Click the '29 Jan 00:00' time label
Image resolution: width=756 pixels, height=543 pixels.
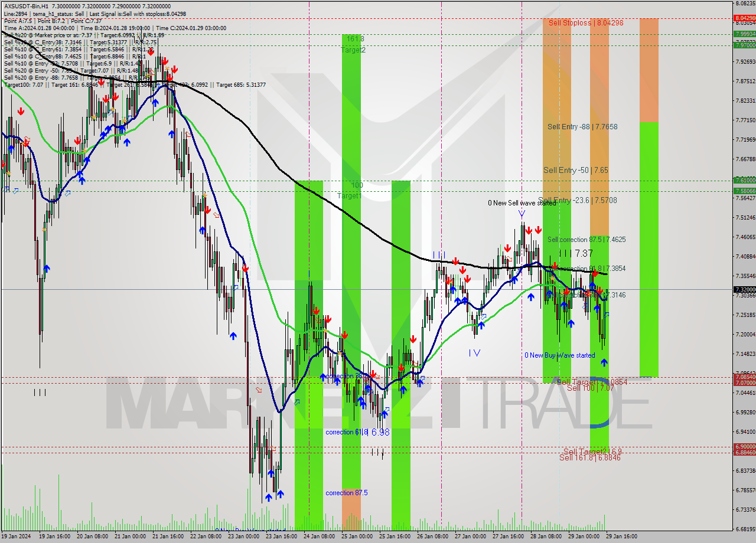click(x=584, y=537)
